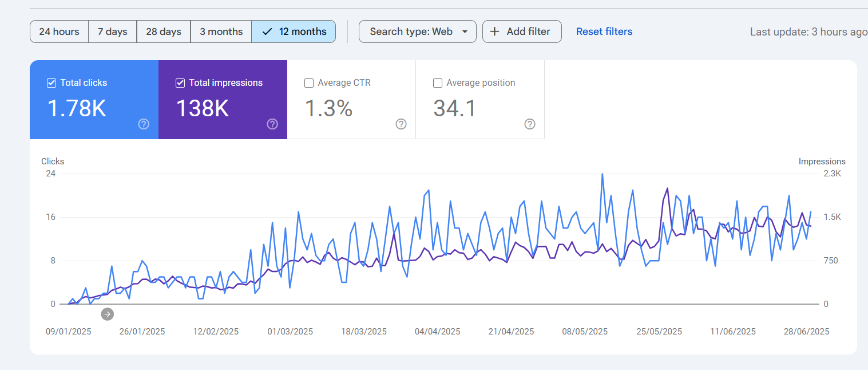Switch to the 7 days range
The image size is (868, 370).
click(112, 32)
